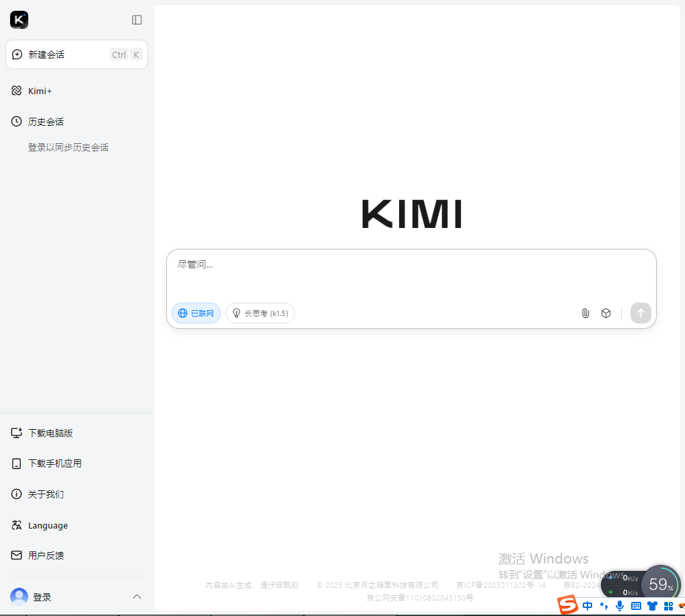Screen dimensions: 685x616
Task: Toggle the 中 Chinese input mode
Action: point(587,606)
